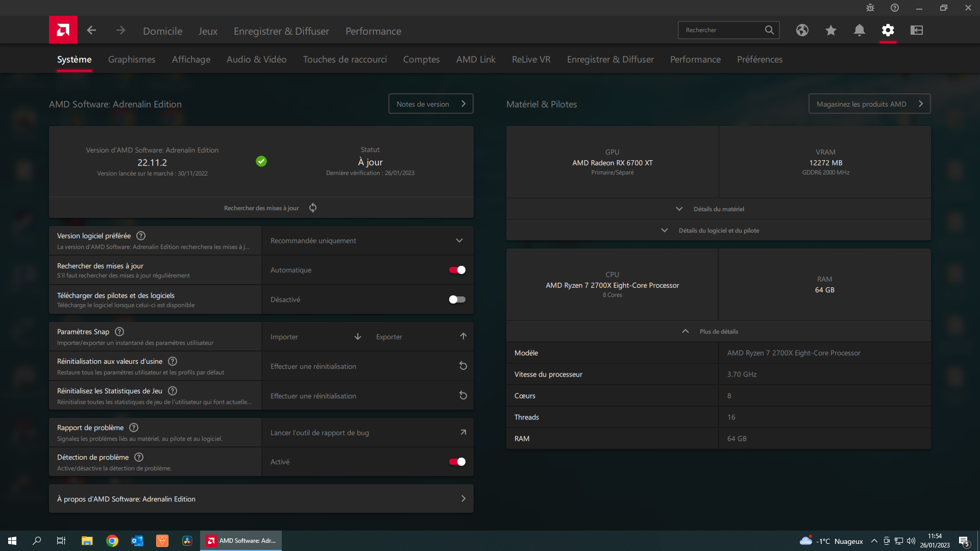Go forward with the right arrow
The image size is (980, 551).
120,31
